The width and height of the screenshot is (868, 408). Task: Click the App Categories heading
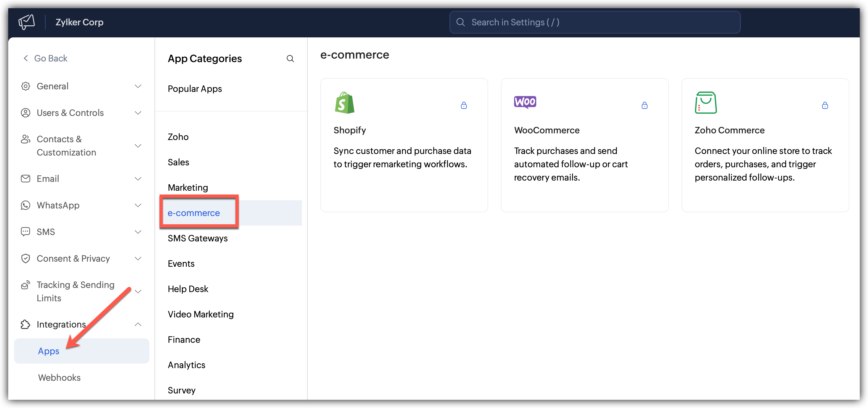[x=204, y=59]
